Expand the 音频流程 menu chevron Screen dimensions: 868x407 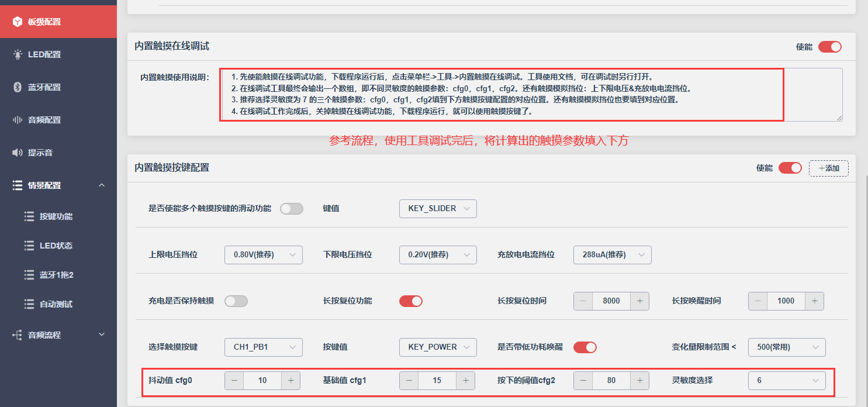(102, 335)
